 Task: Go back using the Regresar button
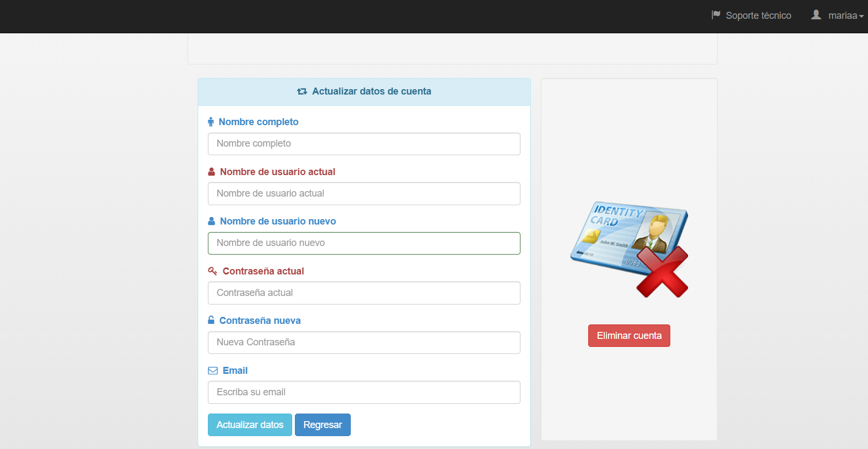click(x=323, y=425)
